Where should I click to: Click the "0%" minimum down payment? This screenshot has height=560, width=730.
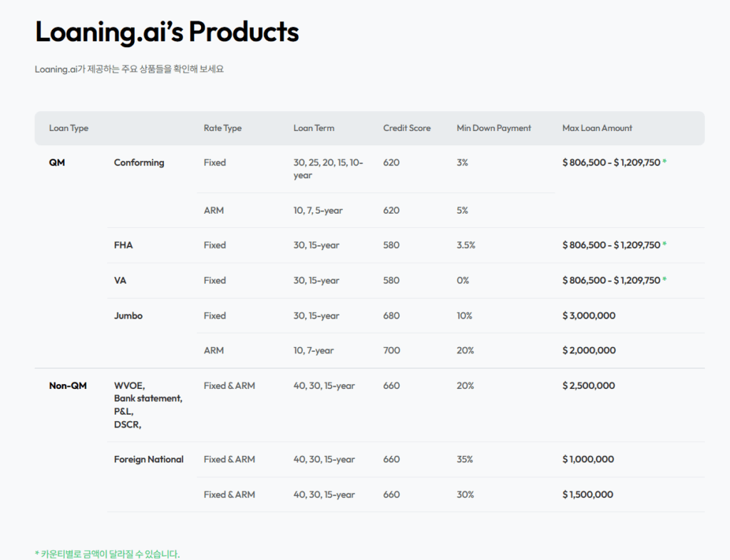click(x=463, y=281)
